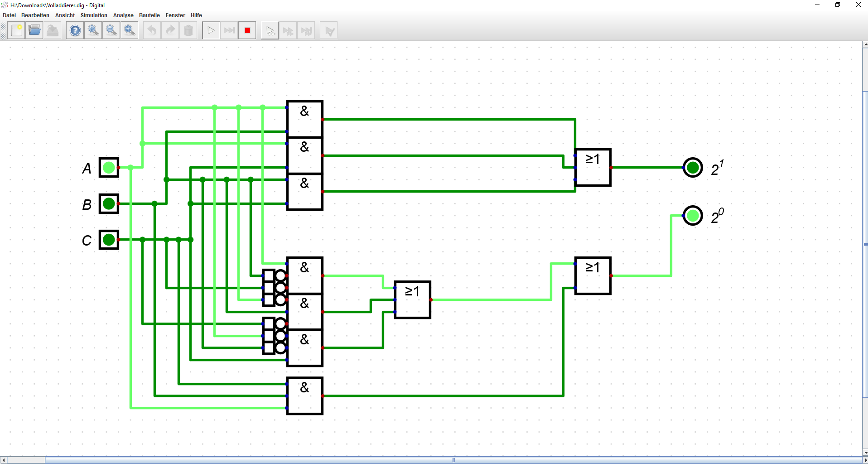The width and height of the screenshot is (868, 464).
Task: Open the Analyse menu
Action: [123, 15]
